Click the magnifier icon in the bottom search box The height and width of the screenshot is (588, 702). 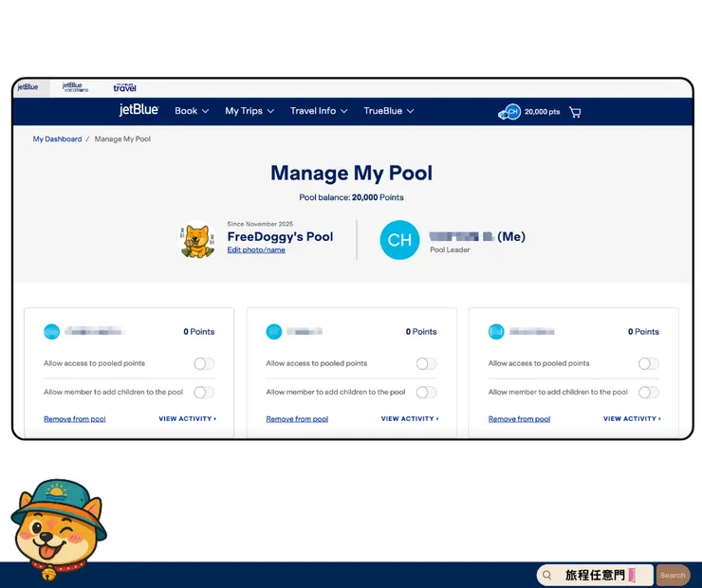tap(546, 575)
